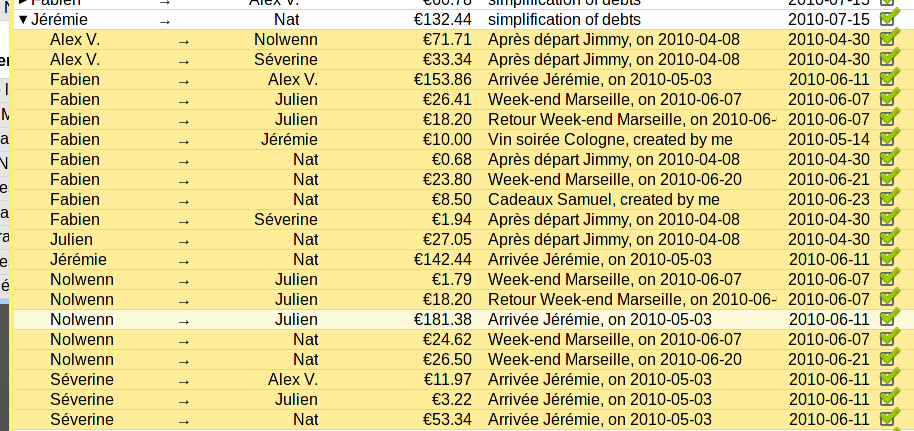Click checkmark icon on Jérémie to Nat €142.44
Image resolution: width=914 pixels, height=431 pixels.
click(887, 258)
